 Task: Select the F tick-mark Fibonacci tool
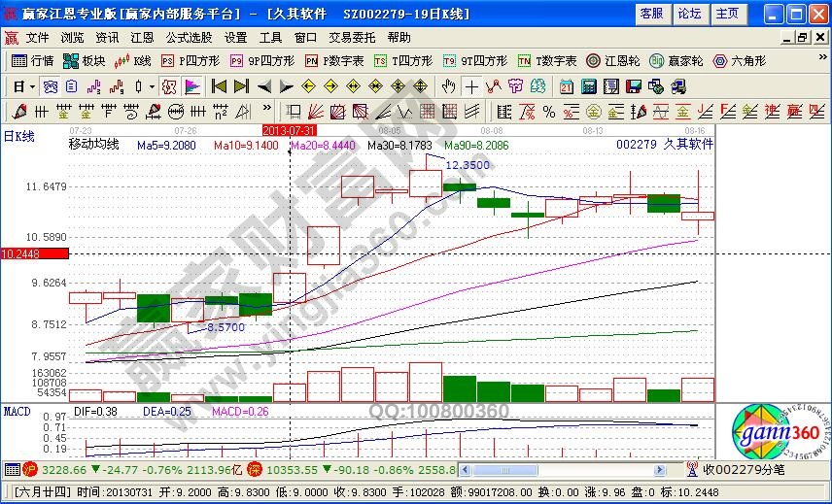(109, 112)
